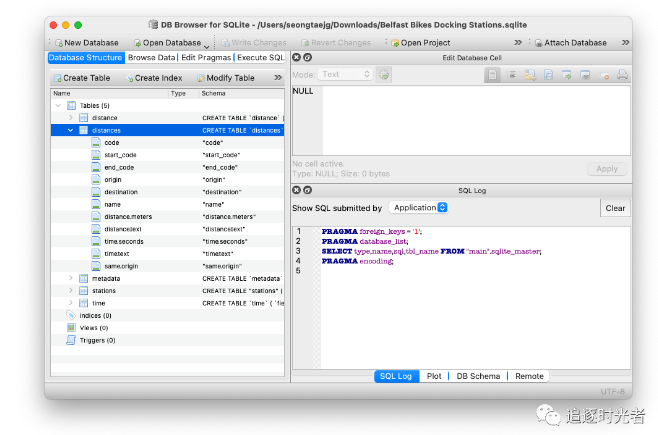Click the Apply button

pyautogui.click(x=607, y=169)
